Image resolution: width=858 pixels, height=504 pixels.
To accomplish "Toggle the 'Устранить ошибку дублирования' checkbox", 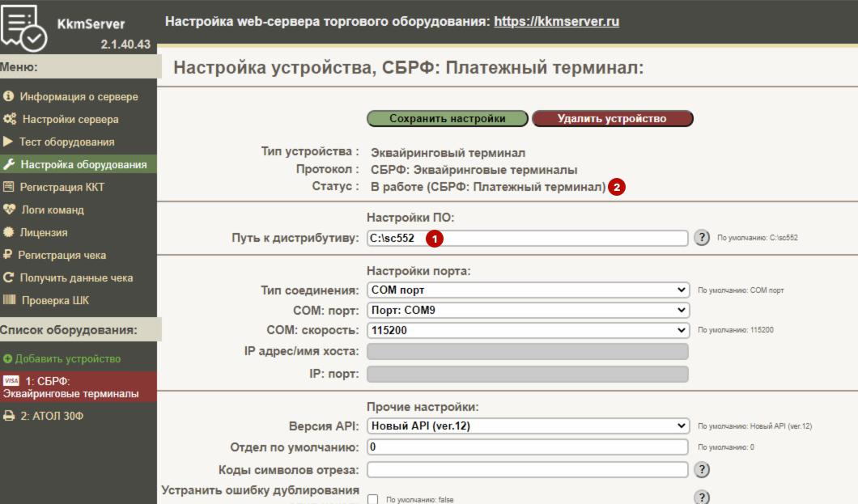I will tap(372, 499).
